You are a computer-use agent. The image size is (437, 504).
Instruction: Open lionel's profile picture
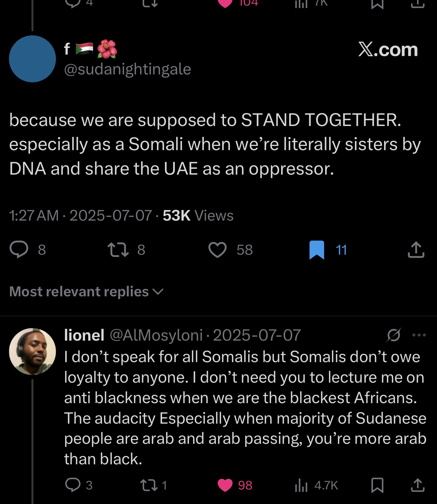click(x=32, y=351)
